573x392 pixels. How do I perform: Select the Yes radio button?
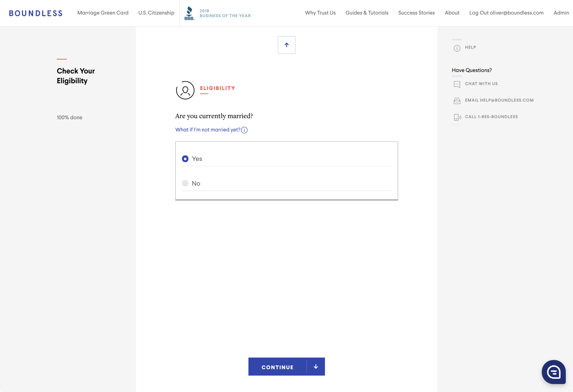coord(185,159)
